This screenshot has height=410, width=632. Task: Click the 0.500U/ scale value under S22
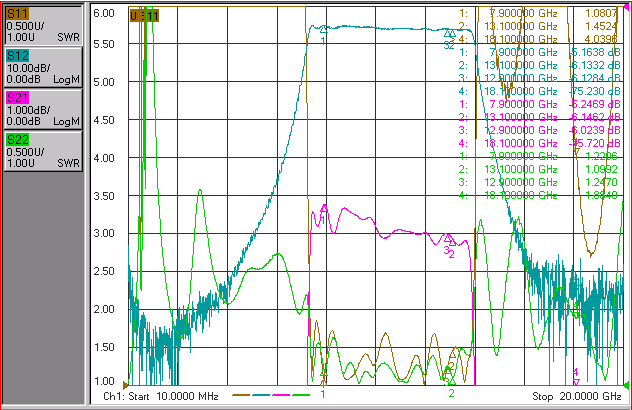(x=25, y=152)
